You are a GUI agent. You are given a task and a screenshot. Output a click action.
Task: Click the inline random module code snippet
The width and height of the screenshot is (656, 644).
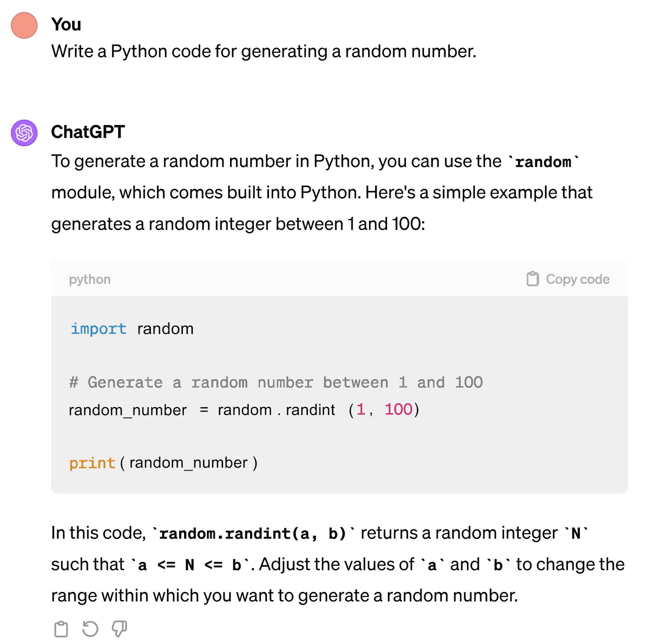[x=543, y=162]
